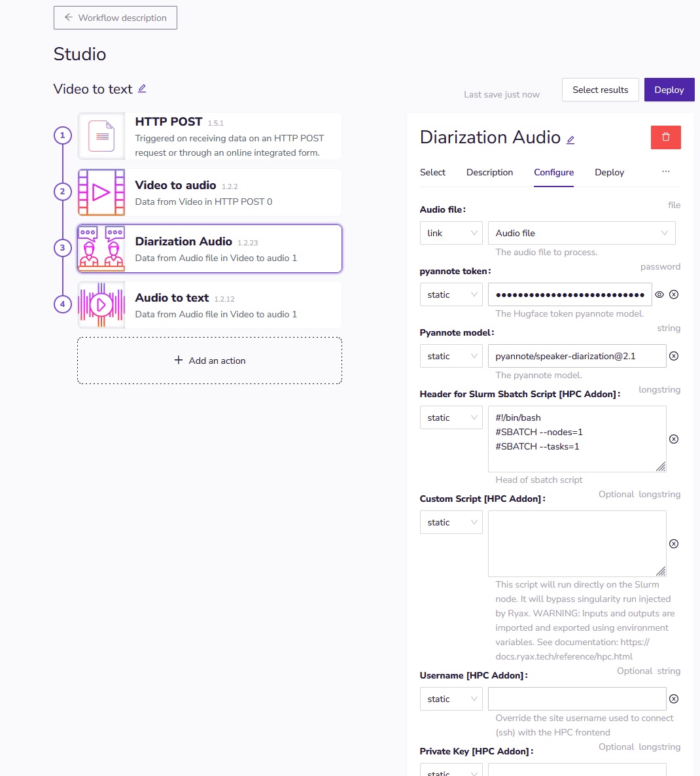Go back to Workflow description

[x=115, y=18]
